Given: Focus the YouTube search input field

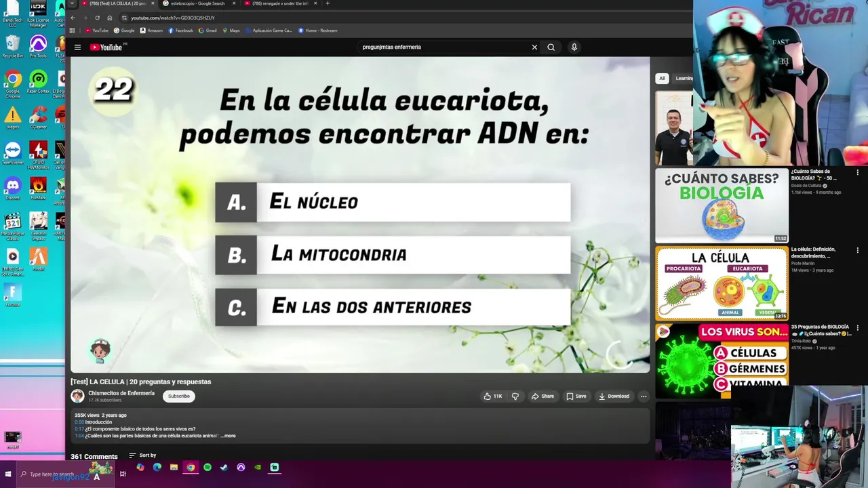Looking at the screenshot, I should click(x=444, y=47).
